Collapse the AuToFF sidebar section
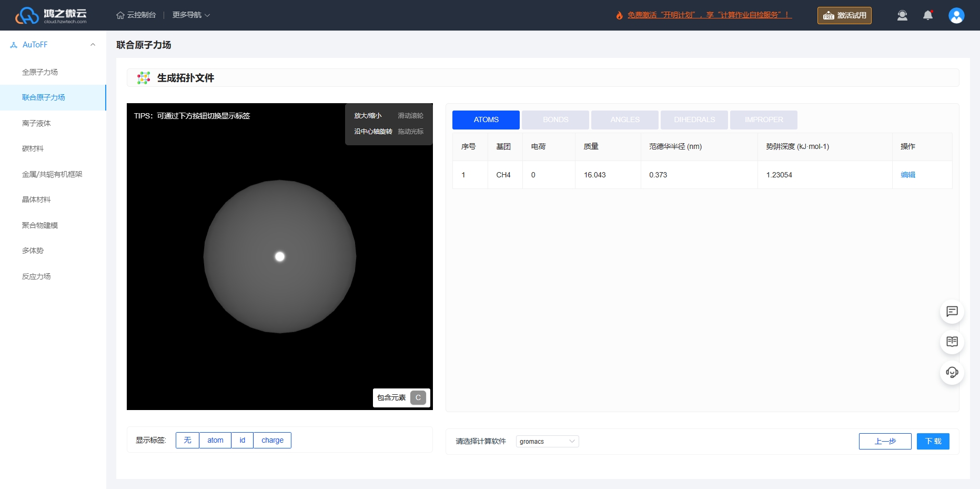Screen dimensions: 980x489 pos(93,45)
